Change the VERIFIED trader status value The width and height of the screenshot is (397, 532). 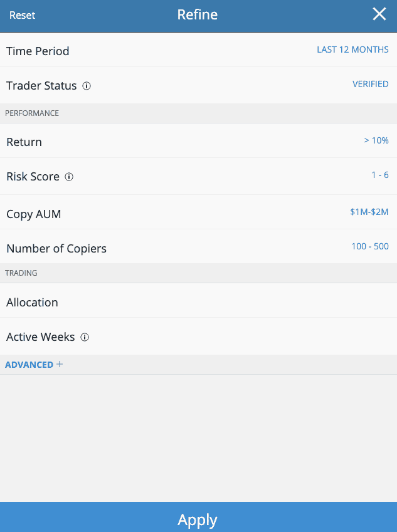(370, 84)
